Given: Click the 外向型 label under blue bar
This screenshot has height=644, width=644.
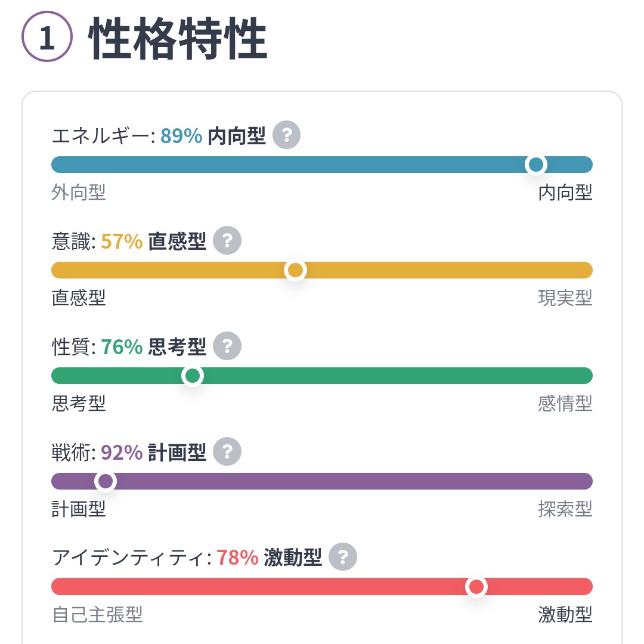Looking at the screenshot, I should (x=79, y=193).
